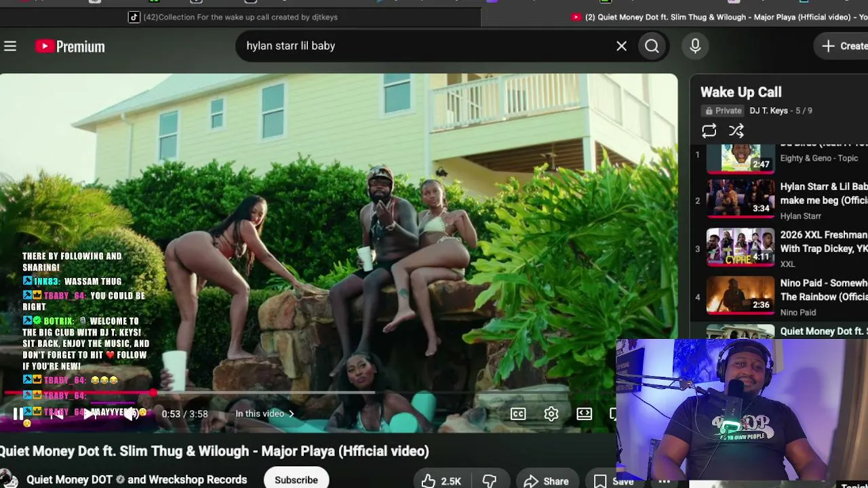Dislike the video with the thumbs-down
The width and height of the screenshot is (868, 488).
[490, 481]
